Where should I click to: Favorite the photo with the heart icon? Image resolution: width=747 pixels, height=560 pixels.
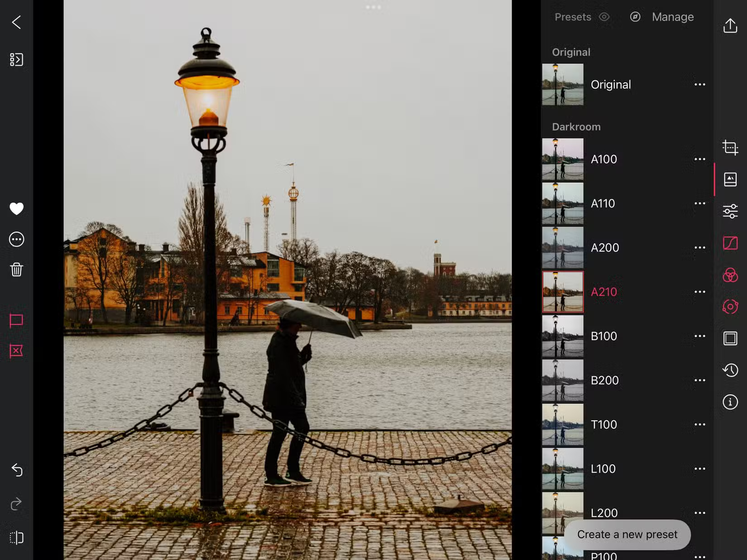(16, 209)
